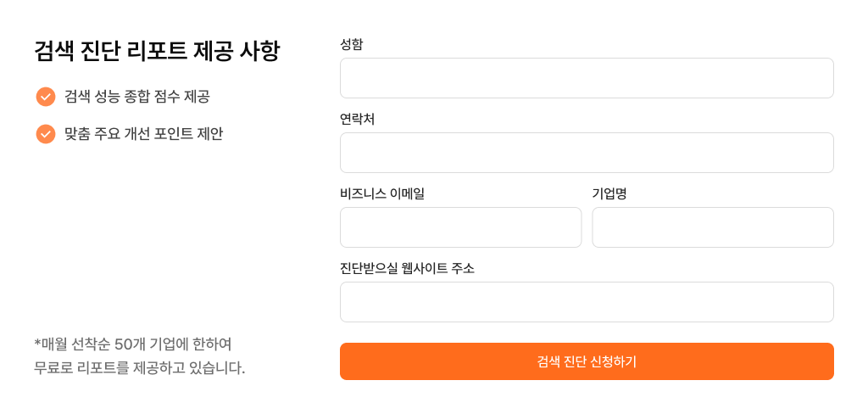Click the text 검색 성능 종합 점수 제공
This screenshot has height=414, width=868.
coord(136,97)
